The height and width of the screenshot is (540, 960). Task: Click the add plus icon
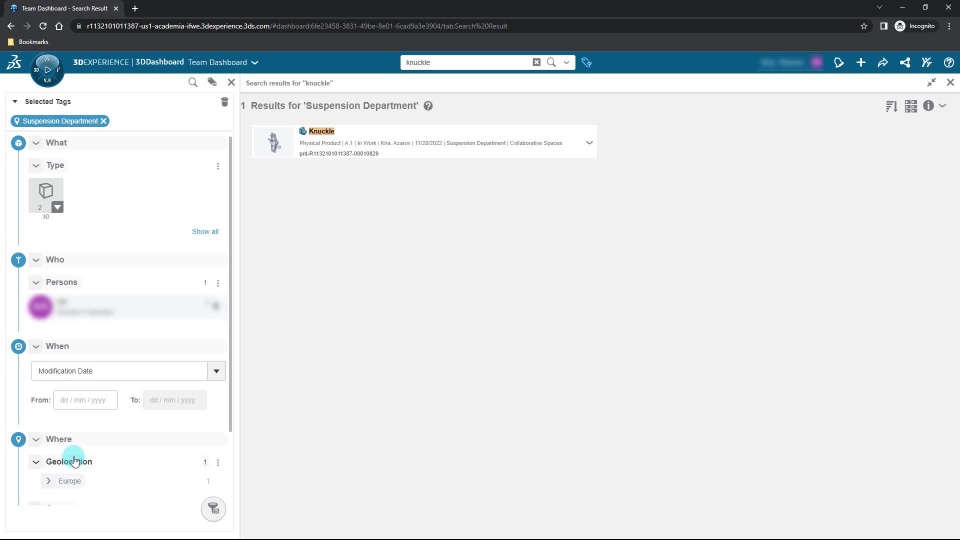point(861,62)
